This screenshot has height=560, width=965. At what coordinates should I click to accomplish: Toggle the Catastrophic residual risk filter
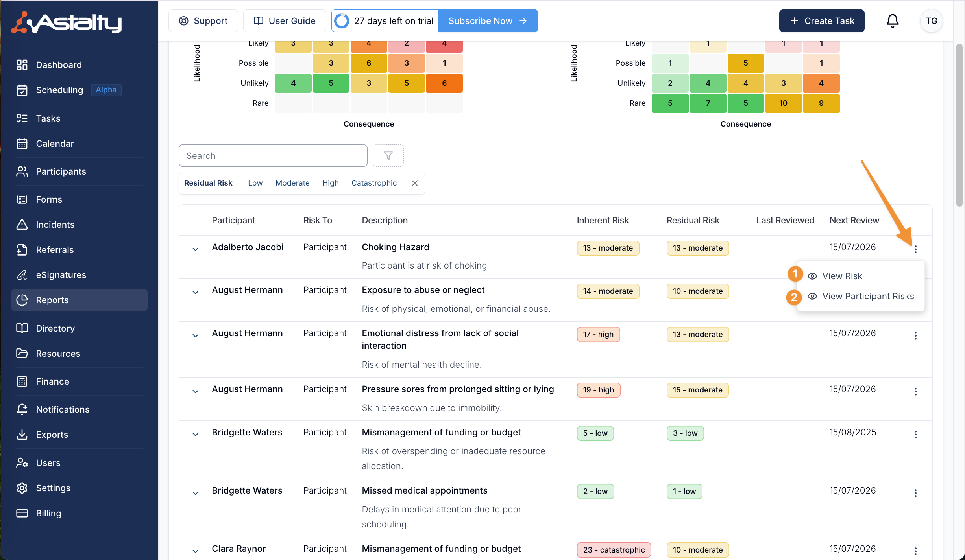(x=373, y=183)
